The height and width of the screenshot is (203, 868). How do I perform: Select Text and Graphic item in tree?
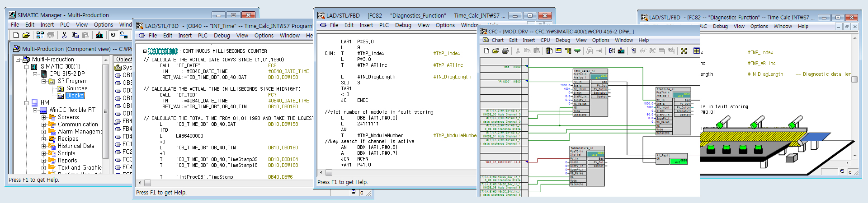tap(80, 168)
